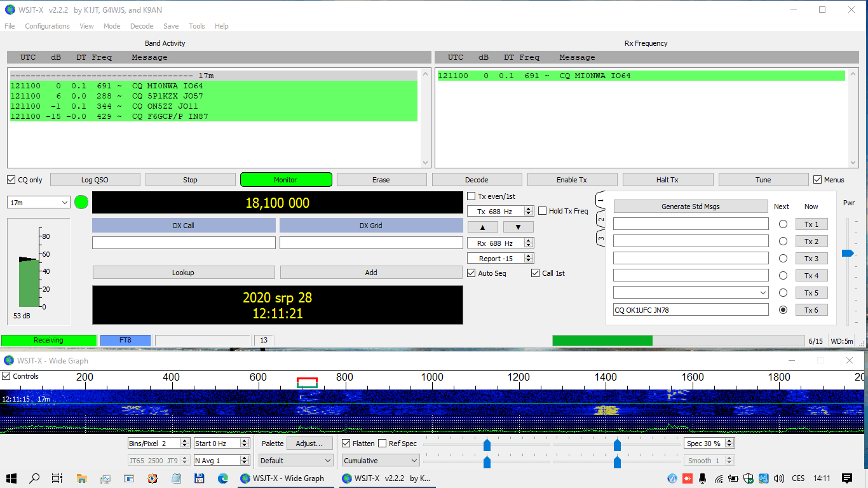Open the Configurations menu
868x488 pixels.
click(47, 26)
